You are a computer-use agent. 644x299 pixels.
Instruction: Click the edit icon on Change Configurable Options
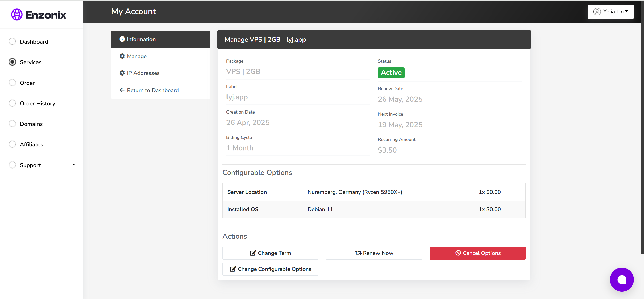[x=233, y=269]
